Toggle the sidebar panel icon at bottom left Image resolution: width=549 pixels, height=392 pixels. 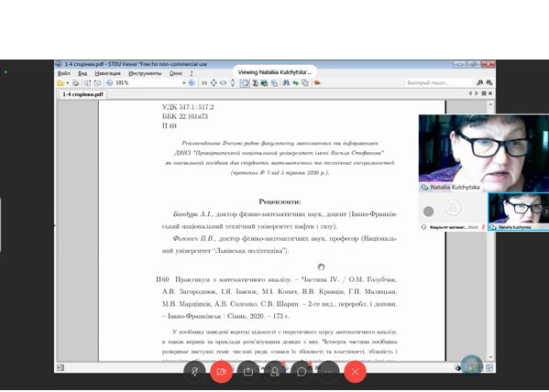[60, 367]
